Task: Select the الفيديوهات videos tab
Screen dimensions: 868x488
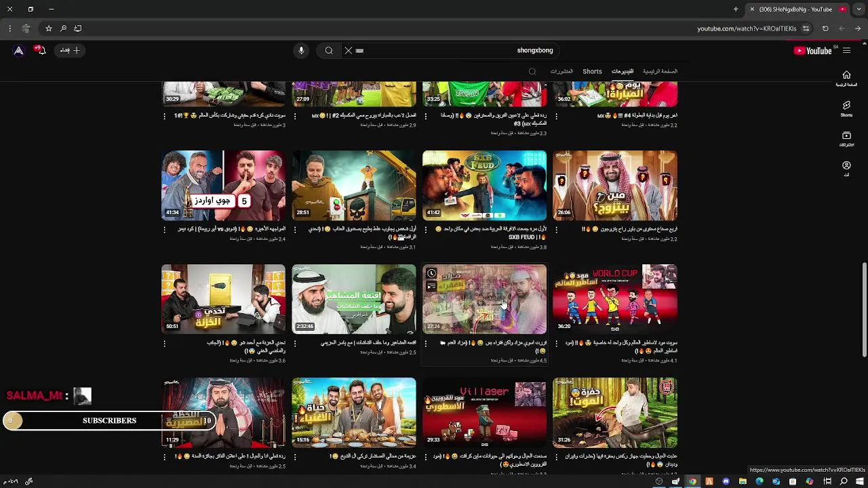Action: tap(623, 71)
